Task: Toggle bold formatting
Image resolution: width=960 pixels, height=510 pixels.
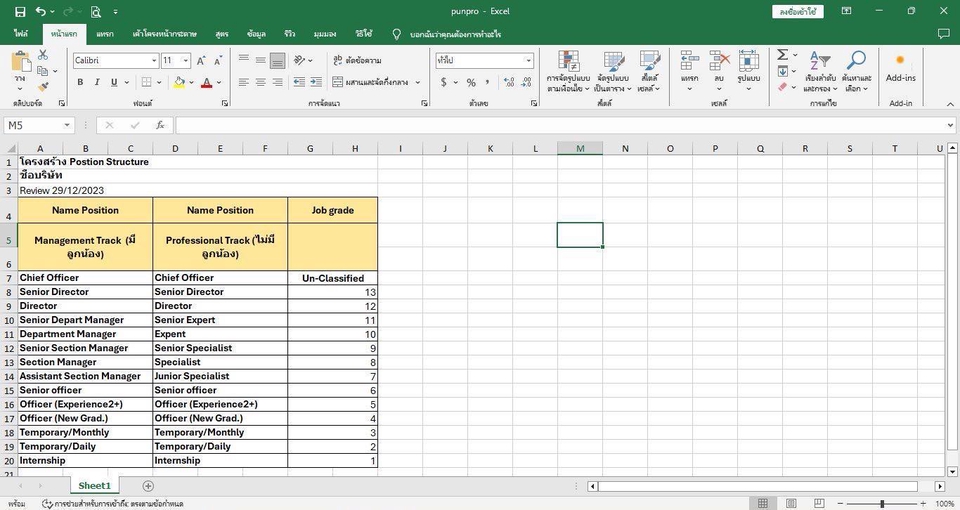Action: click(x=80, y=82)
